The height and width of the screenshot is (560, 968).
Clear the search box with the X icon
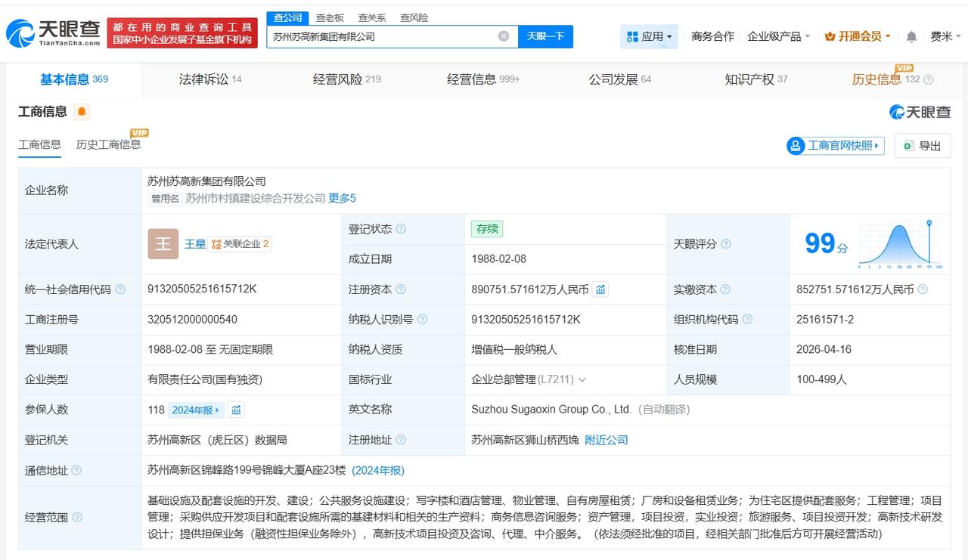(504, 36)
